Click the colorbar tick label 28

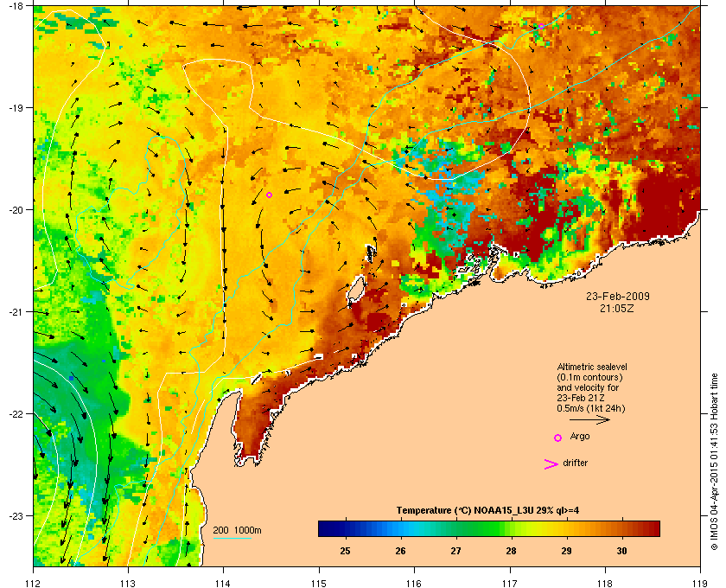click(511, 551)
